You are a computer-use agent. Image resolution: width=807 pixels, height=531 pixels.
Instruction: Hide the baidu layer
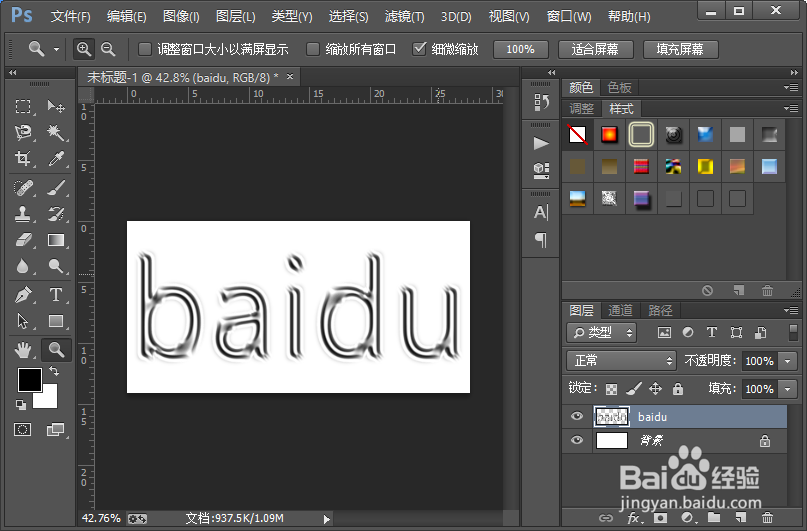pyautogui.click(x=577, y=416)
